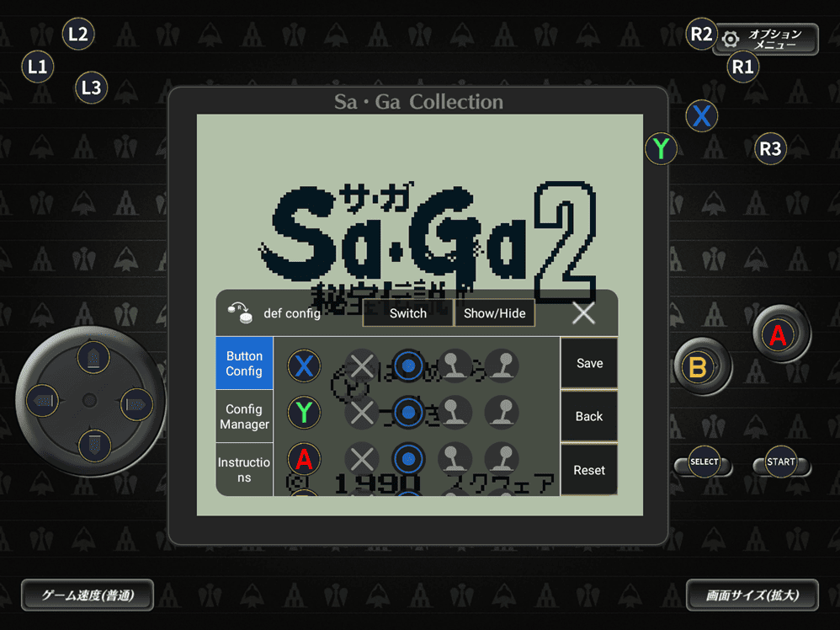The height and width of the screenshot is (630, 840).
Task: Click the def config label
Action: (x=292, y=313)
